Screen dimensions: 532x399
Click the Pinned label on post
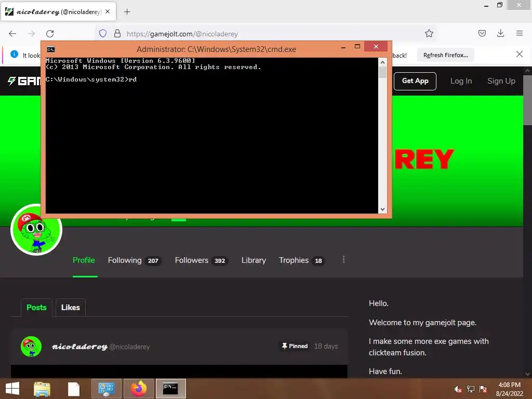[295, 346]
